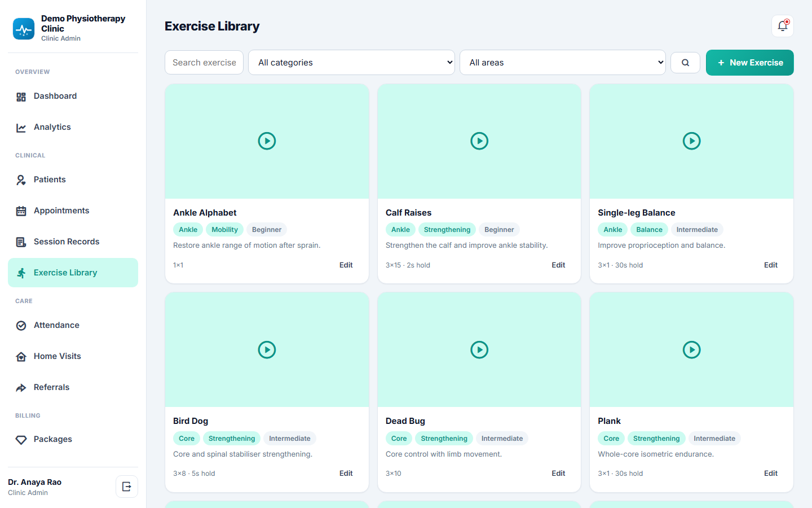Play the Dead Bug exercise video
The height and width of the screenshot is (508, 812).
point(479,350)
